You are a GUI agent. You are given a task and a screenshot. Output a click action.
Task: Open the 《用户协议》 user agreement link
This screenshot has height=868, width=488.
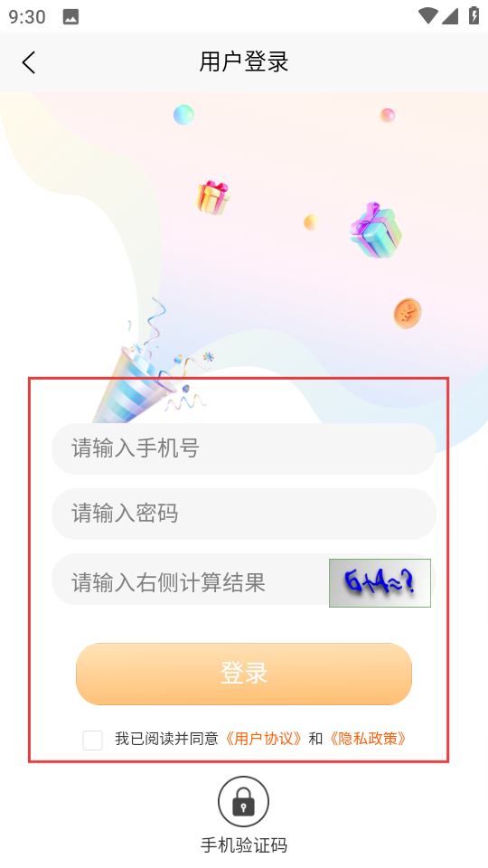(x=264, y=739)
